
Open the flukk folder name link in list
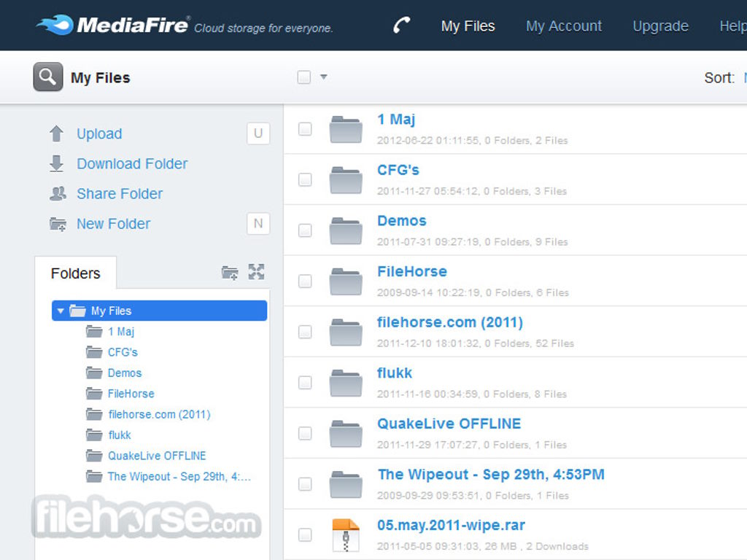point(395,373)
